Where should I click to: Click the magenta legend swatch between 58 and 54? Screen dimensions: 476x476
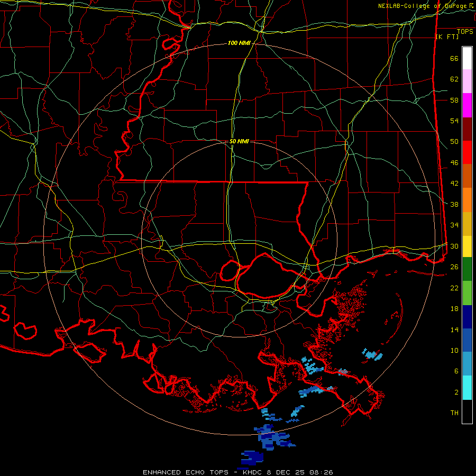click(x=467, y=105)
